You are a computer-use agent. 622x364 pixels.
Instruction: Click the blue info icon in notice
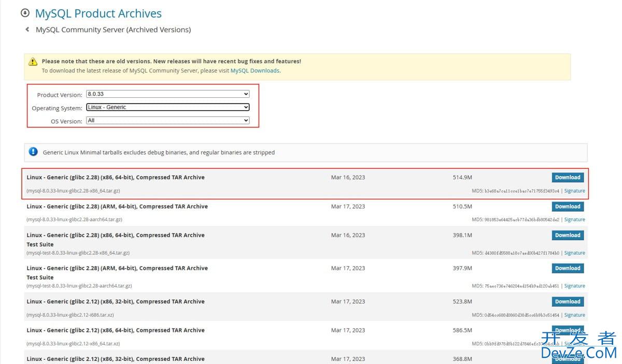33,152
